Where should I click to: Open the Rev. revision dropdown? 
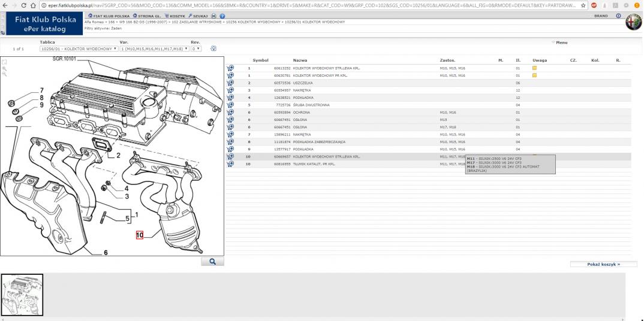point(195,49)
